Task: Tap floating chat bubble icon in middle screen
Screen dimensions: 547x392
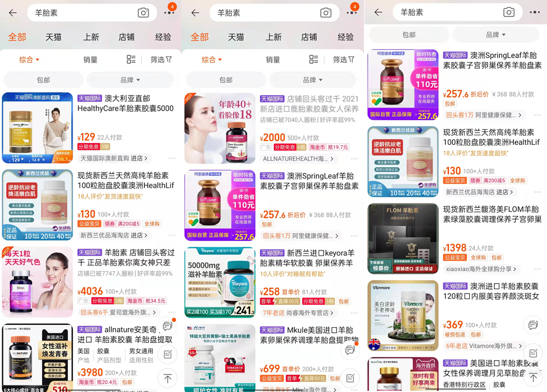Action: [x=350, y=350]
